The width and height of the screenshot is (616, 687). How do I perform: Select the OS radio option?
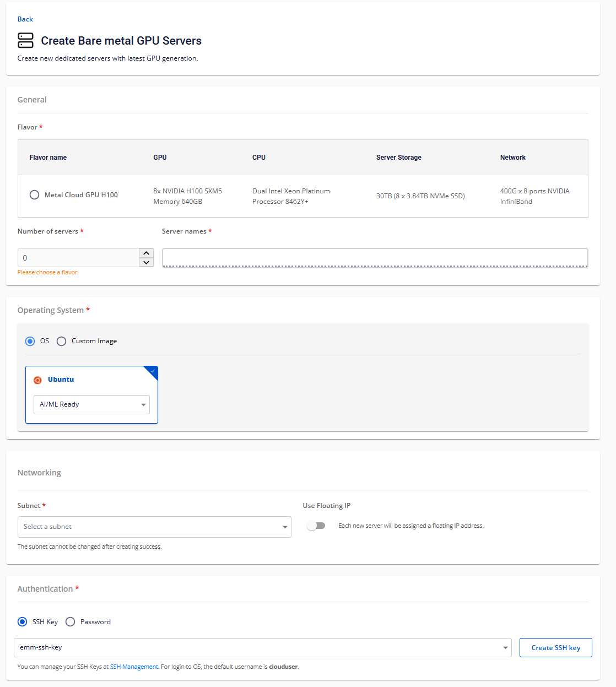click(30, 342)
